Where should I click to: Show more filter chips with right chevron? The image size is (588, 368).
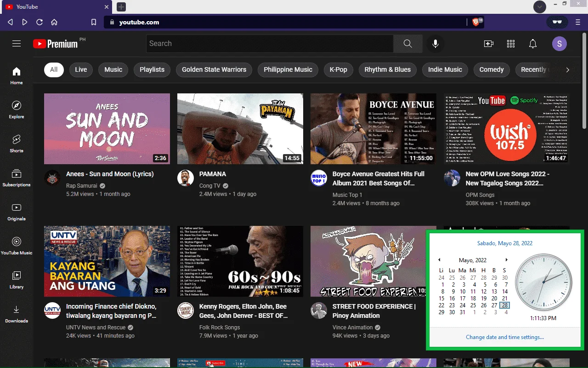[567, 70]
